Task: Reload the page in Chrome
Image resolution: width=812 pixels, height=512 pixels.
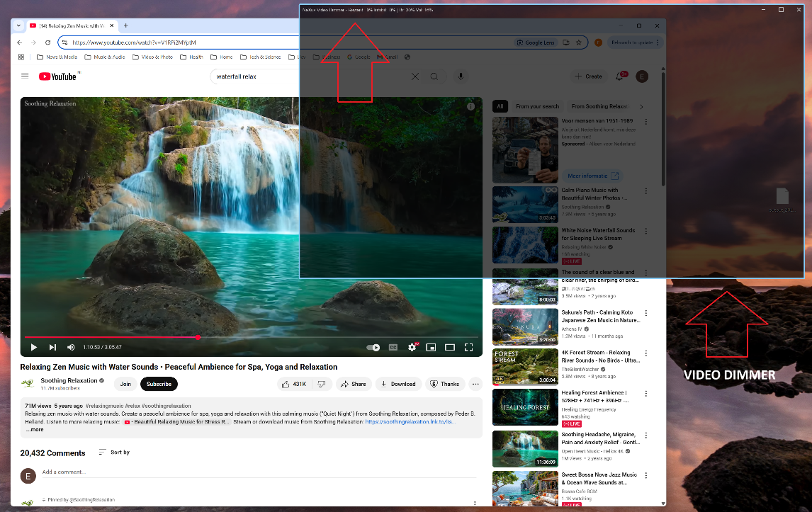Action: coord(47,42)
